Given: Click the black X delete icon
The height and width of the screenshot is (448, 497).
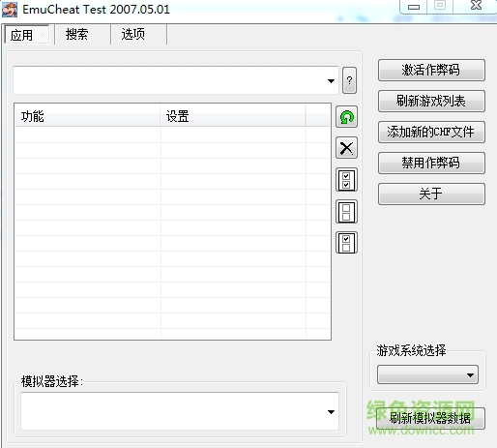Looking at the screenshot, I should [346, 148].
